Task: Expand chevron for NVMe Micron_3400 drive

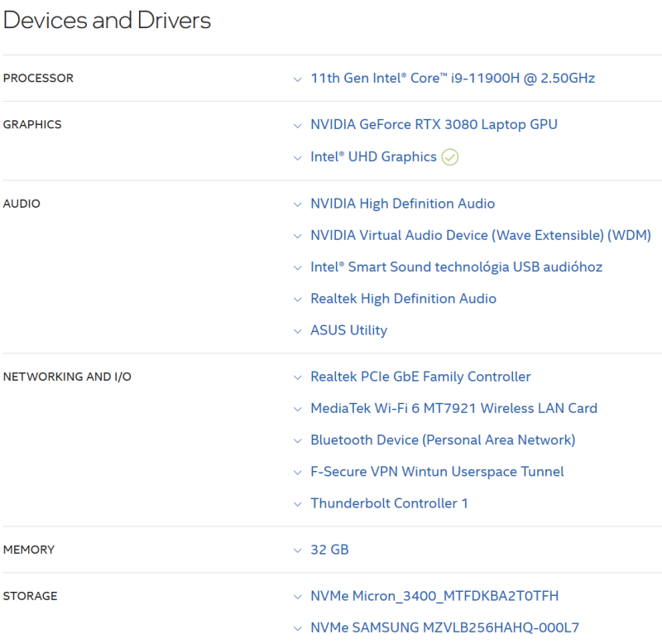Action: coord(298,598)
